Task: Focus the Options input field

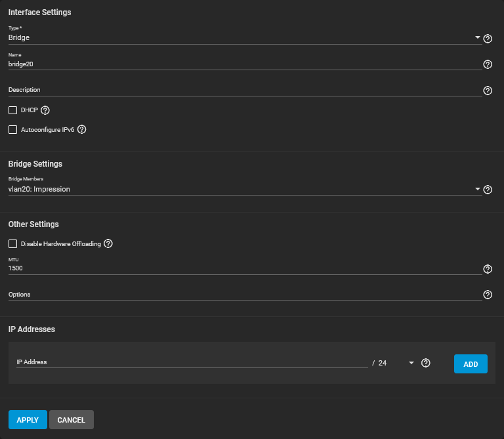Action: coord(245,295)
